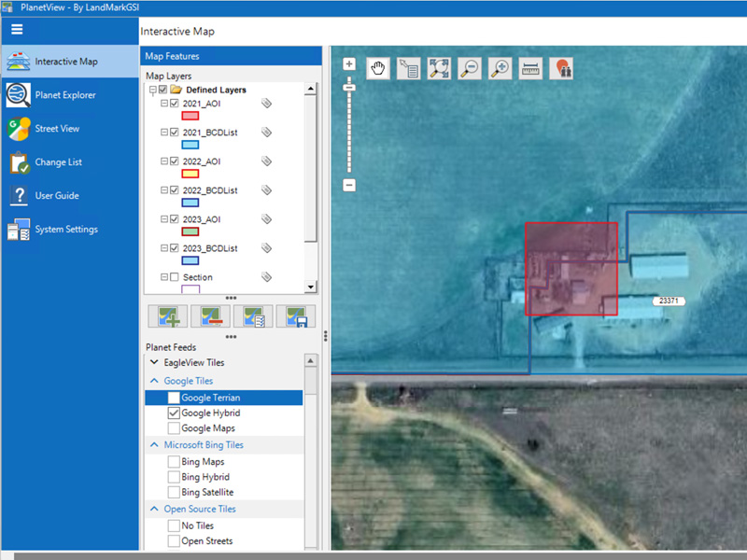This screenshot has width=747, height=560.
Task: Select the Pan hand tool
Action: click(x=378, y=68)
